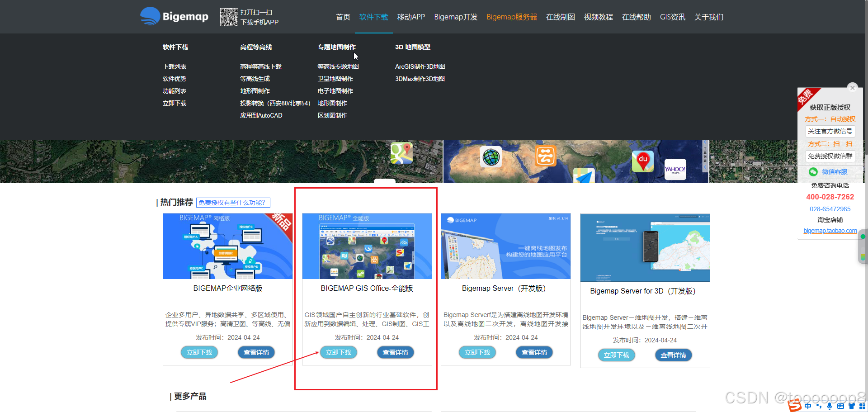Select 3DMax制作3D地图 in the dropdown
This screenshot has height=412, width=868.
[420, 79]
